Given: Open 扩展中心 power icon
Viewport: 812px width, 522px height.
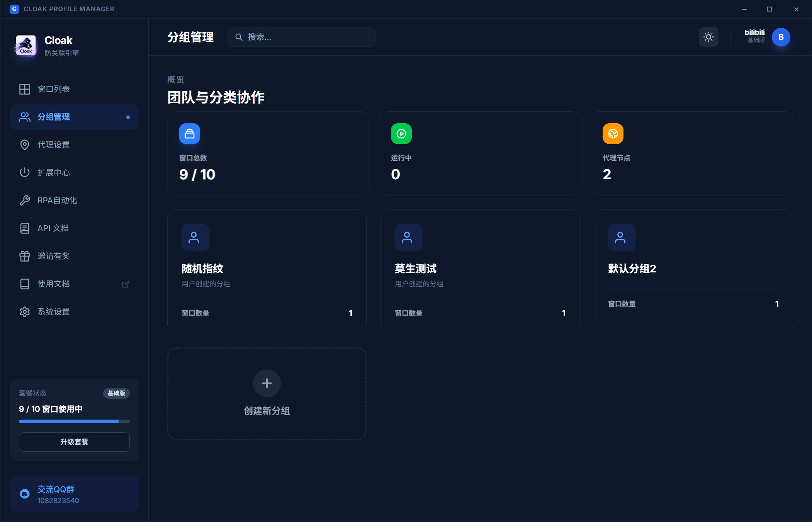Looking at the screenshot, I should point(25,172).
